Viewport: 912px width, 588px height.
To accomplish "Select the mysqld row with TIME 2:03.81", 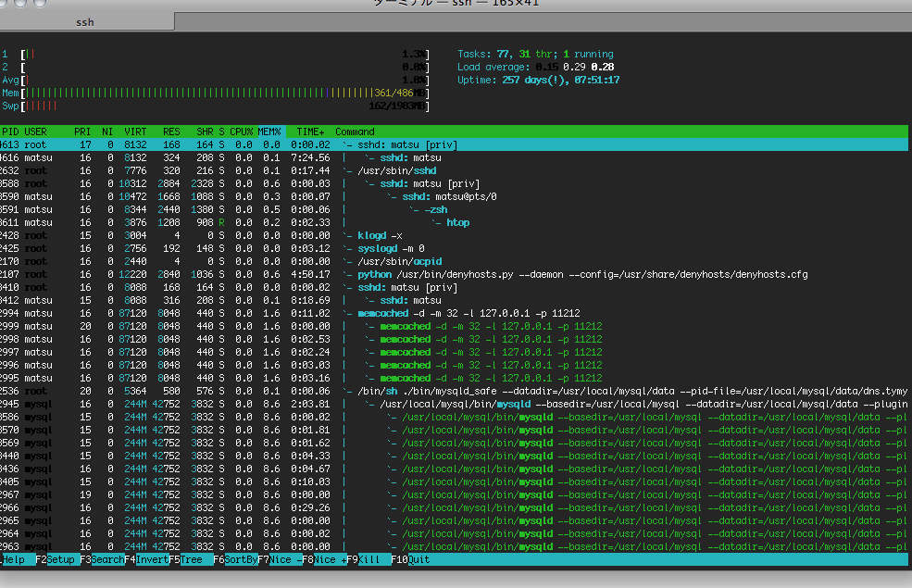I will tap(454, 404).
